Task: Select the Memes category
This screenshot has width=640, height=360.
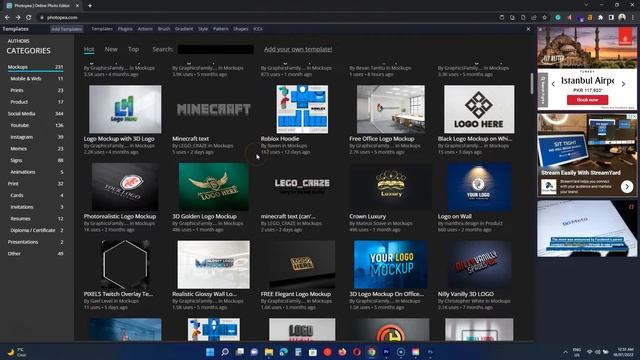Action: (x=36, y=149)
